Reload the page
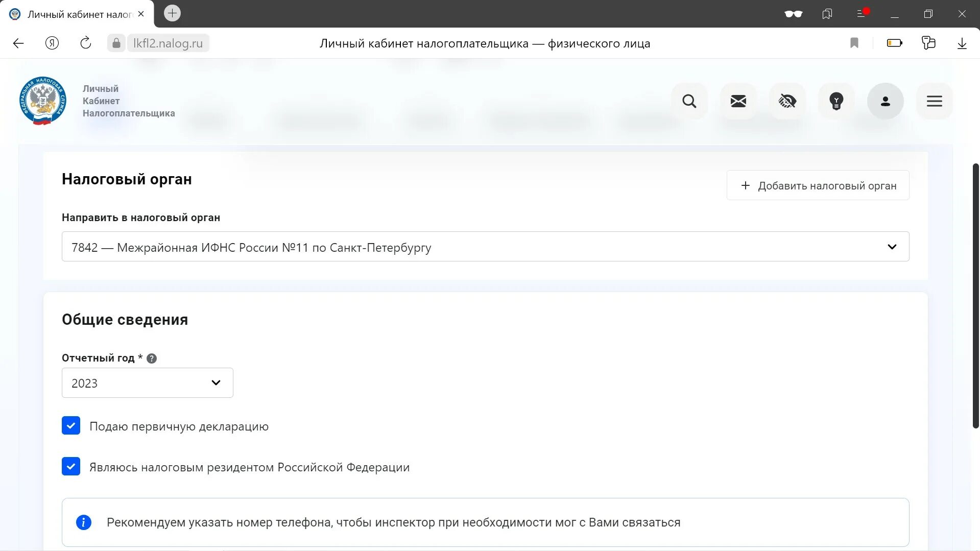Screen dimensions: 980x551 86,43
